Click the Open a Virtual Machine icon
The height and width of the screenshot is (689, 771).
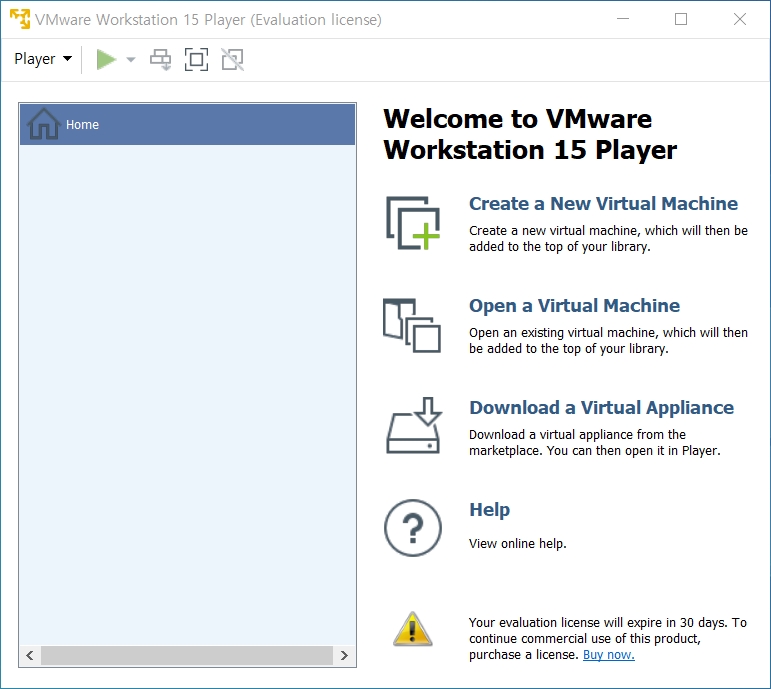[412, 325]
